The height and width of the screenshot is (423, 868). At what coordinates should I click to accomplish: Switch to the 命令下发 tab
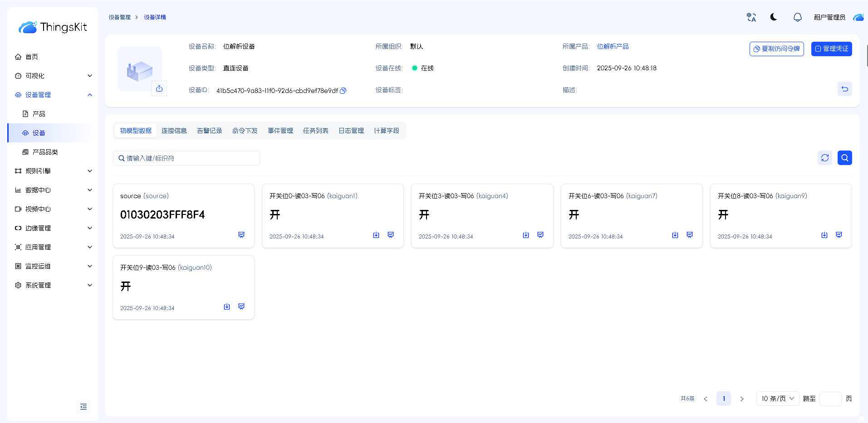[x=245, y=131]
